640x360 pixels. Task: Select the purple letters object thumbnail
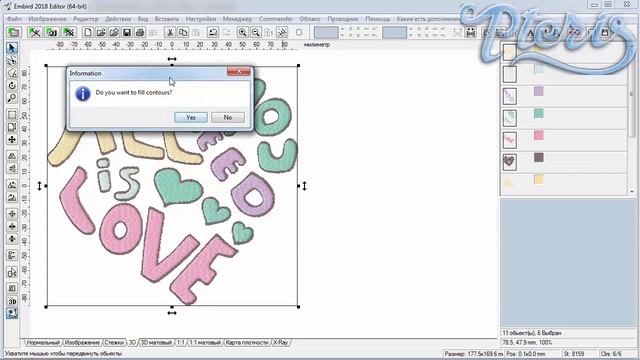[509, 96]
